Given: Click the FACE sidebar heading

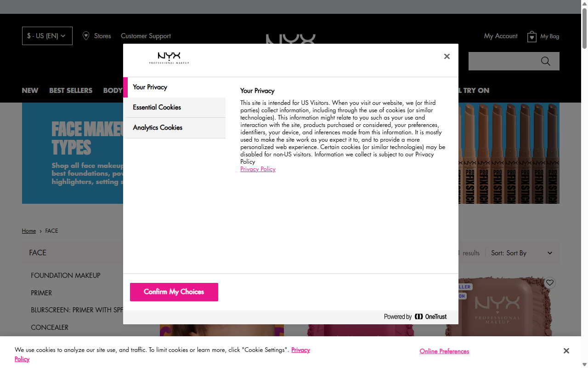Looking at the screenshot, I should (38, 253).
